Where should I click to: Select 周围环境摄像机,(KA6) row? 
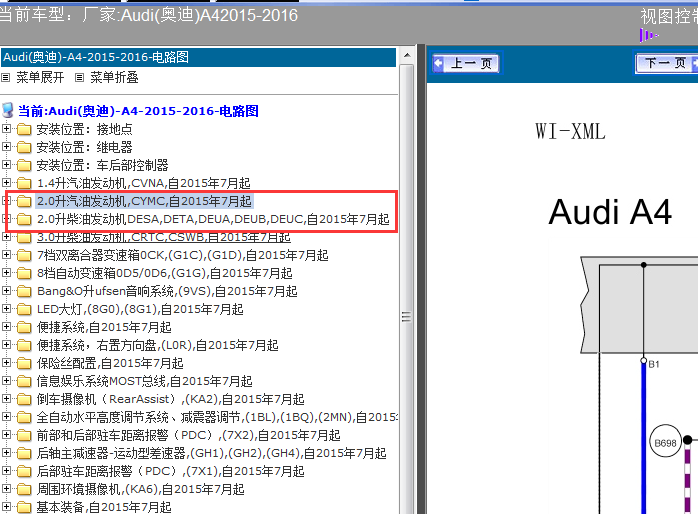tap(141, 490)
